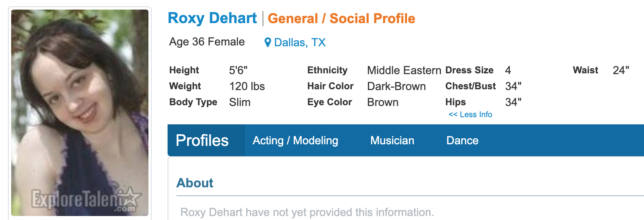Screen dimensions: 644x220
Task: Collapse details with the Less Info link
Action: coord(470,114)
